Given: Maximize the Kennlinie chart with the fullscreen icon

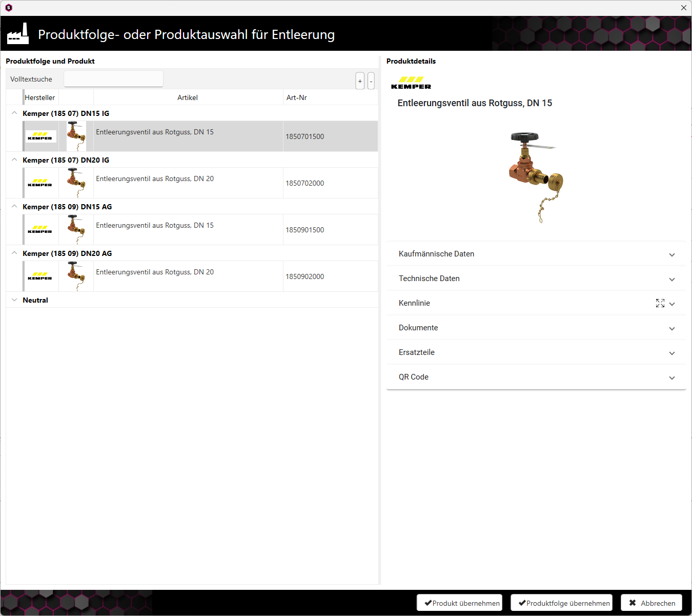Looking at the screenshot, I should (x=660, y=303).
